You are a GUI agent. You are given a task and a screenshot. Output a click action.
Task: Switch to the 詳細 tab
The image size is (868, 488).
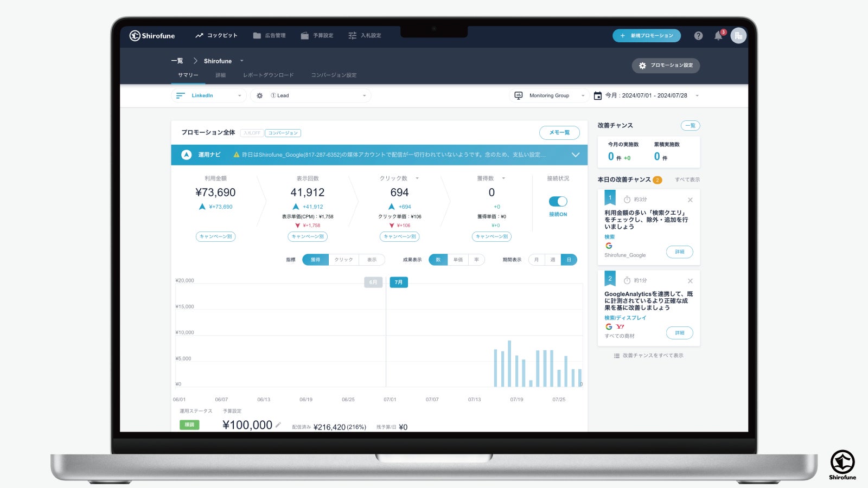[x=220, y=75]
